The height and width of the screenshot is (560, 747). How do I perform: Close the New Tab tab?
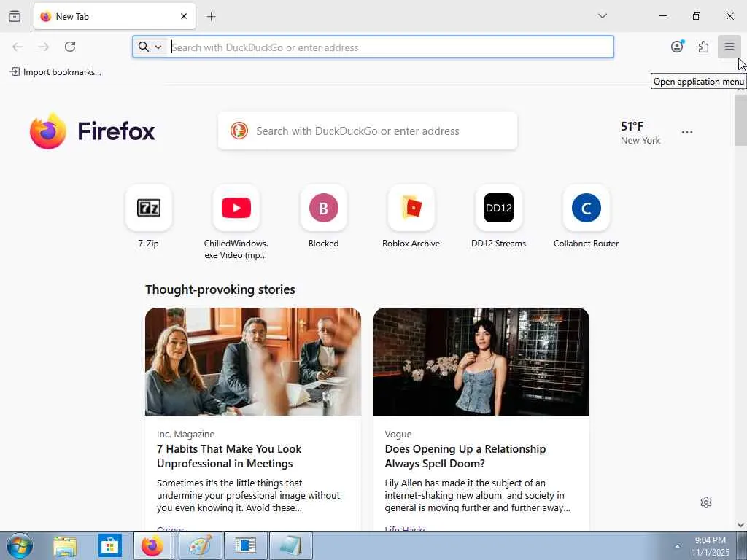pos(184,16)
